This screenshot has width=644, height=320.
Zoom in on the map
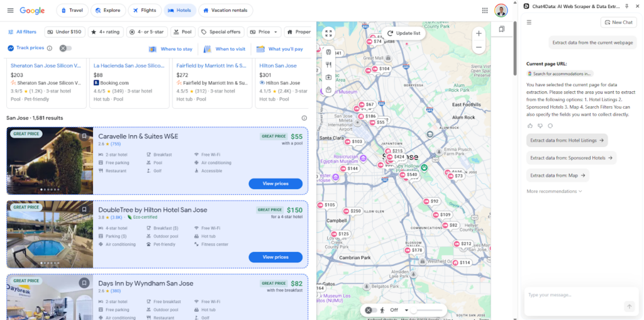click(x=479, y=34)
